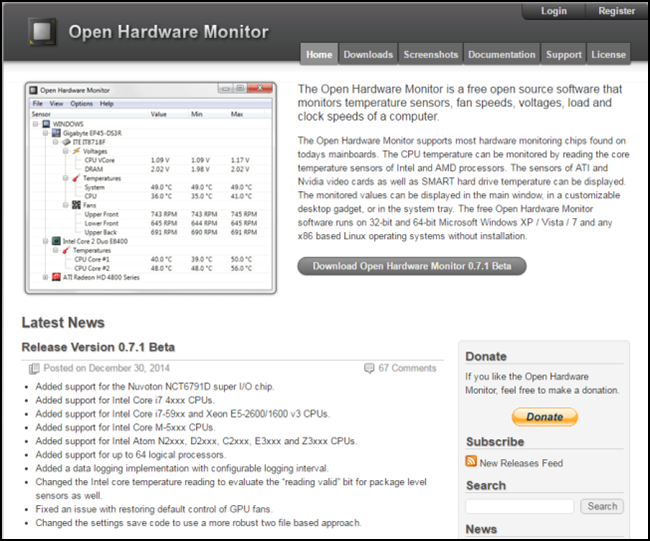Click the comments speech bubble icon
Viewport: 650px width, 541px height.
point(369,368)
